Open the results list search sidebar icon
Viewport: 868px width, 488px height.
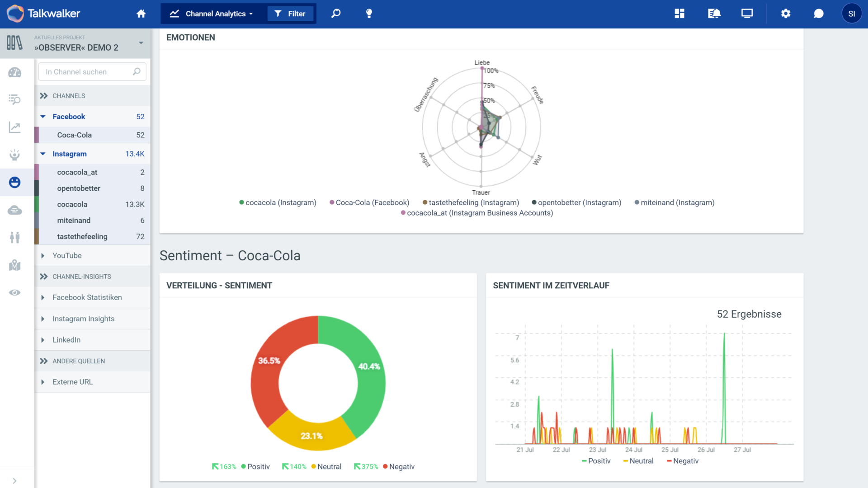click(15, 99)
